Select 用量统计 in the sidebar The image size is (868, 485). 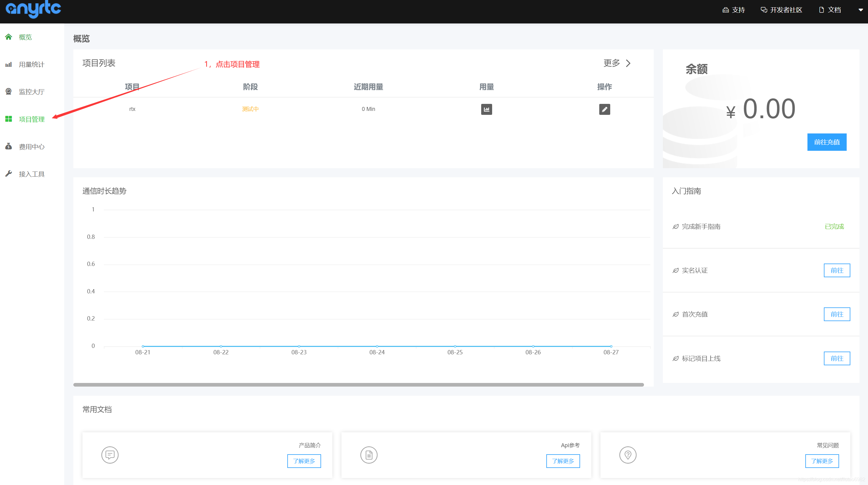click(x=31, y=64)
